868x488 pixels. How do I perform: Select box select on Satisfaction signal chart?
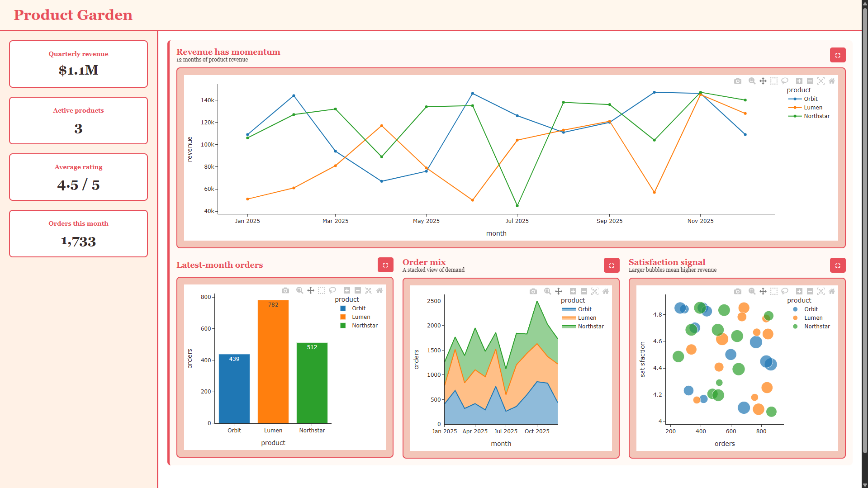(774, 291)
